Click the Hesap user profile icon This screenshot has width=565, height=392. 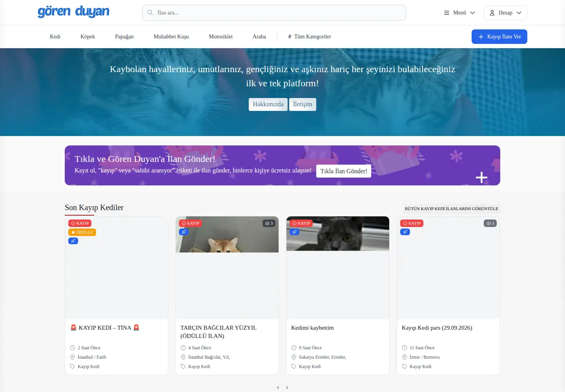pyautogui.click(x=492, y=13)
